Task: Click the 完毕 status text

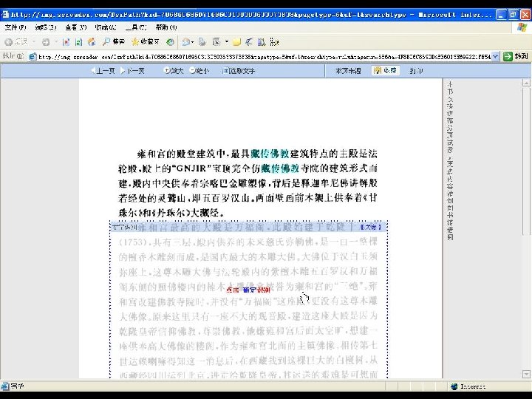Action: [x=17, y=386]
